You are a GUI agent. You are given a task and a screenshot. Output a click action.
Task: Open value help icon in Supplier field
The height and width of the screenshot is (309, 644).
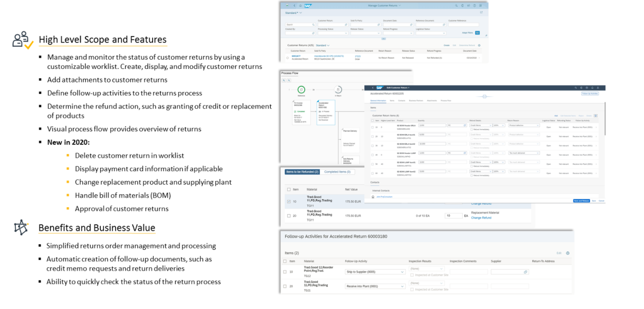525,272
